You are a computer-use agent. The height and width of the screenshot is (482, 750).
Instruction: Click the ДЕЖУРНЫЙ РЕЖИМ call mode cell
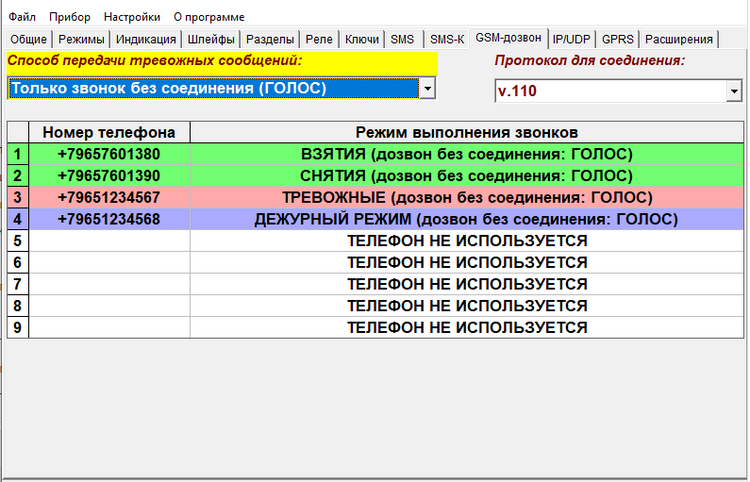pyautogui.click(x=467, y=219)
